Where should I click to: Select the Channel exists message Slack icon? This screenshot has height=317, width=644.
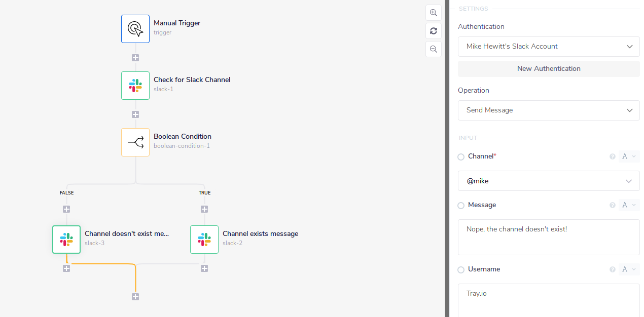[204, 240]
